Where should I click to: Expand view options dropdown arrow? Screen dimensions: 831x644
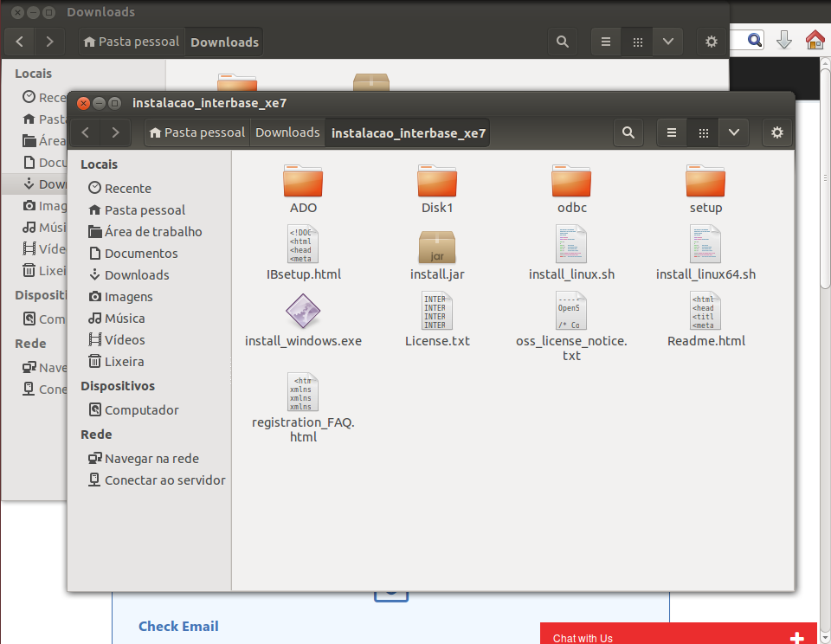pyautogui.click(x=733, y=132)
